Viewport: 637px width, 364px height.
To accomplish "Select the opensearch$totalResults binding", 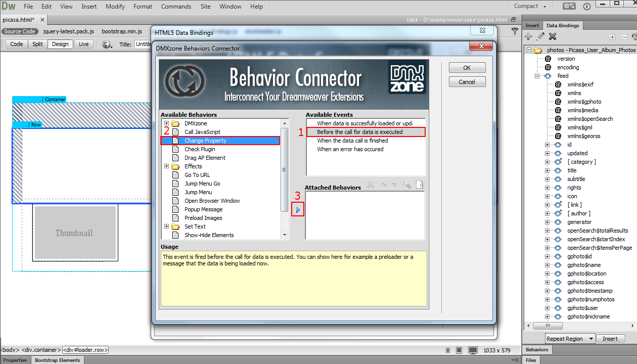I will pyautogui.click(x=598, y=231).
